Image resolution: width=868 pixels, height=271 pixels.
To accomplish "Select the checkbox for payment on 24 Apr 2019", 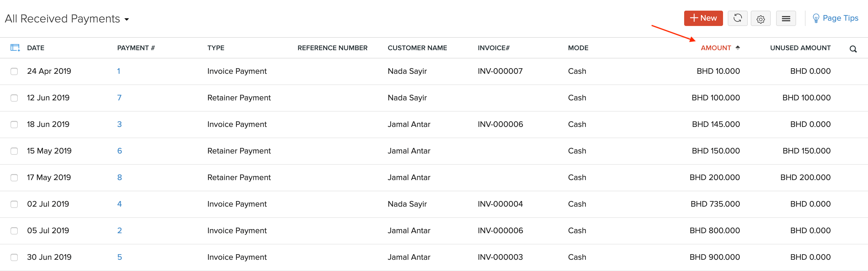I will (x=14, y=71).
